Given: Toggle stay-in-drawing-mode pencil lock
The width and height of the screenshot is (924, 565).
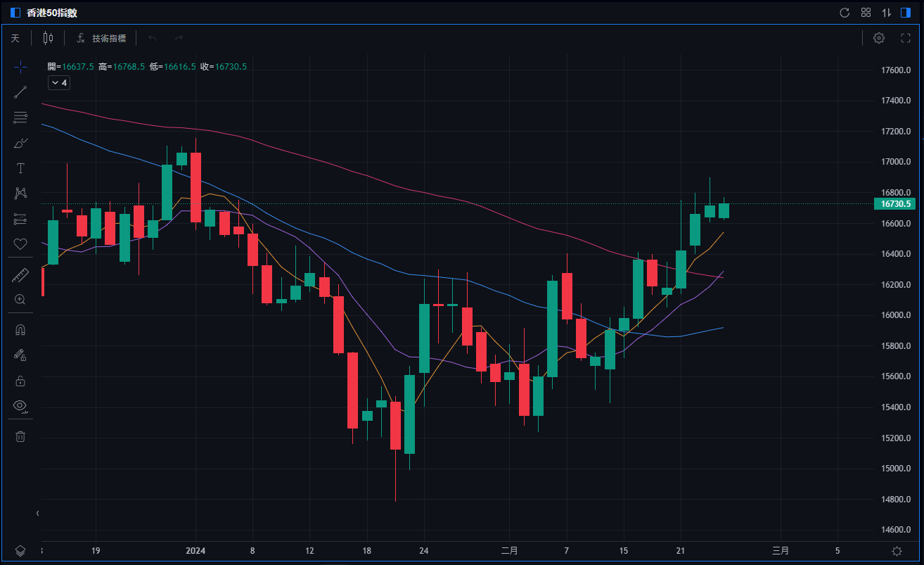Looking at the screenshot, I should (20, 355).
